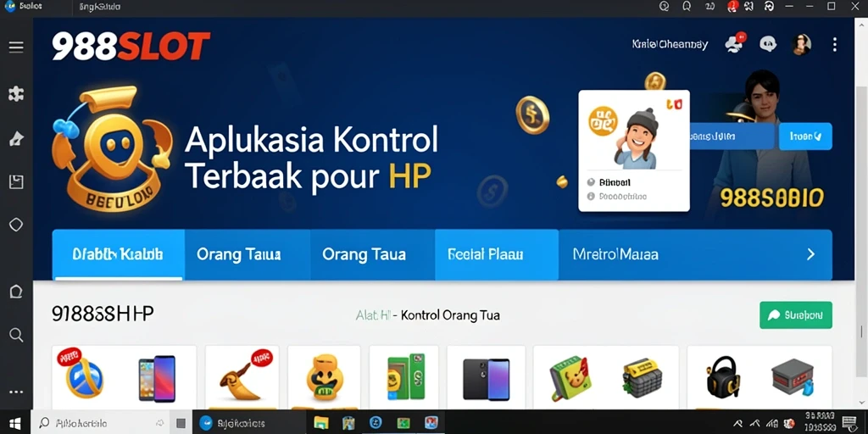Click the diamond shape icon in sidebar
This screenshot has width=868, height=434.
(x=16, y=224)
